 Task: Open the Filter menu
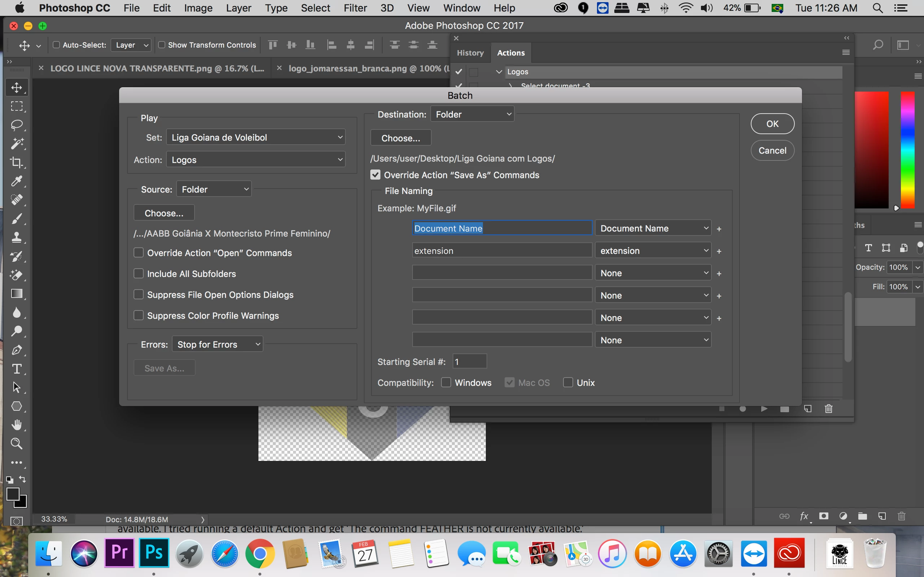coord(355,8)
